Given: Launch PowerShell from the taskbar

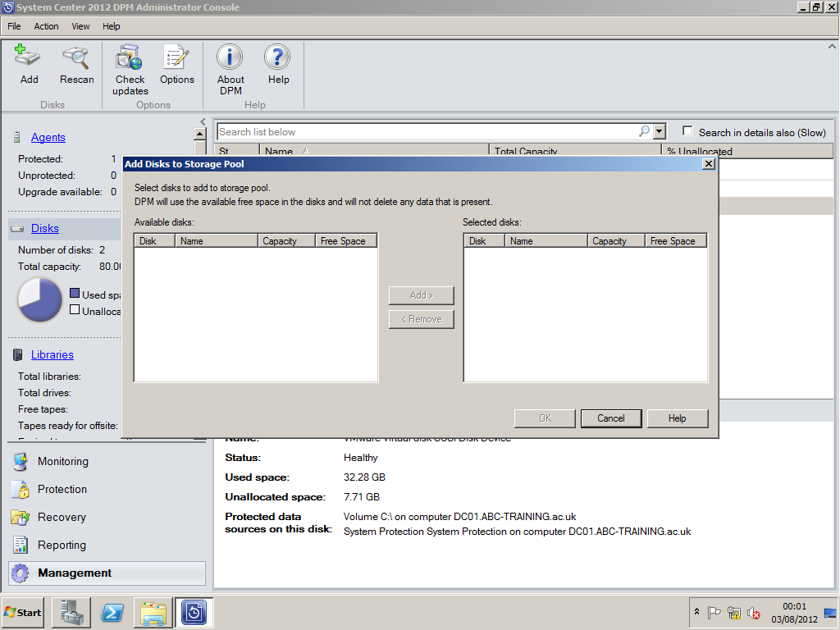Looking at the screenshot, I should point(112,612).
